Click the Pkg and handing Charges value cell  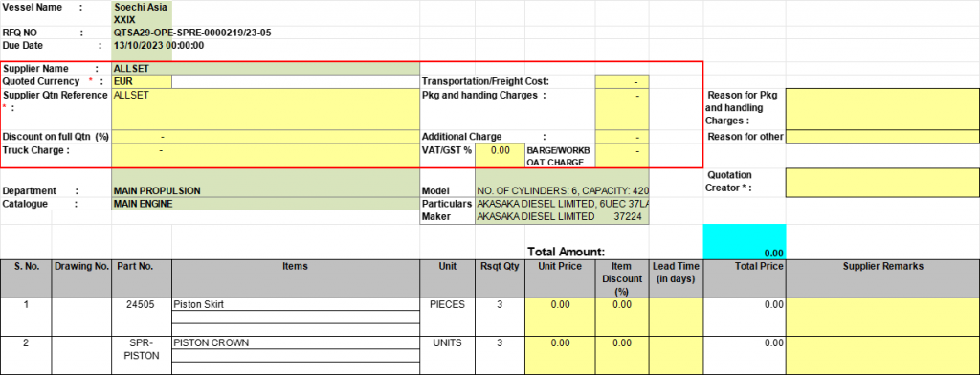[x=622, y=109]
